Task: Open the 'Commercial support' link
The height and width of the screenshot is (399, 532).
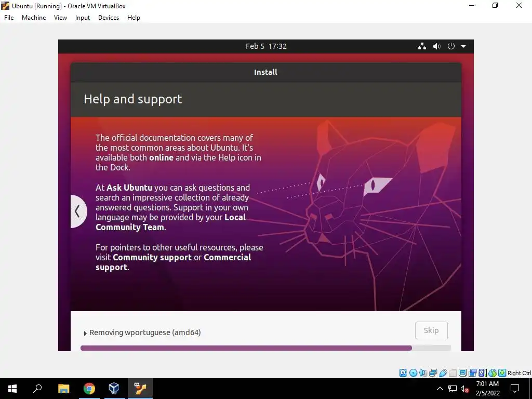Action: pos(174,262)
